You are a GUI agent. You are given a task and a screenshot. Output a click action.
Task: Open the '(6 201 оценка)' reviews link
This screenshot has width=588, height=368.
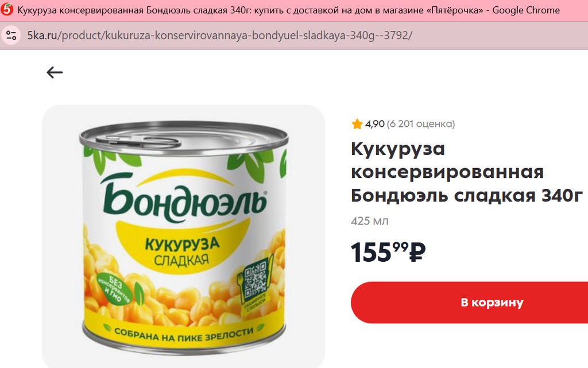coord(421,123)
